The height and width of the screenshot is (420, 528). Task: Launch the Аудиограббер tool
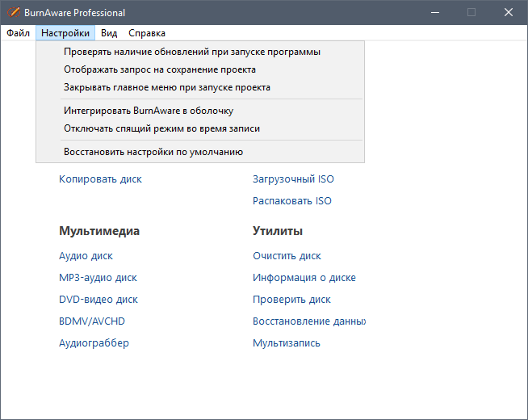tap(94, 343)
